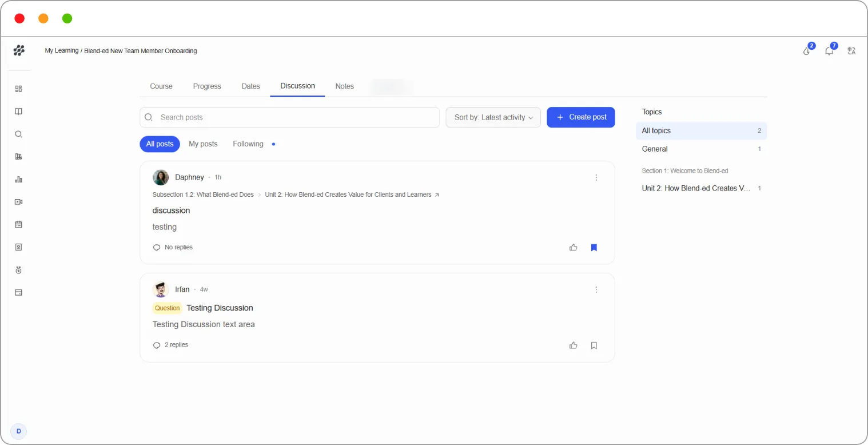Click the Section 1: Welcome to Blend-ed heading

click(685, 171)
